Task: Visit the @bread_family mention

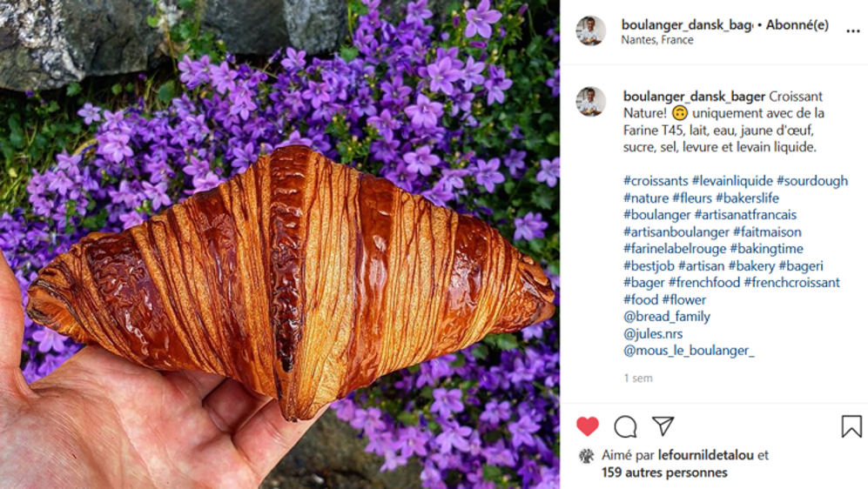Action: pos(667,317)
